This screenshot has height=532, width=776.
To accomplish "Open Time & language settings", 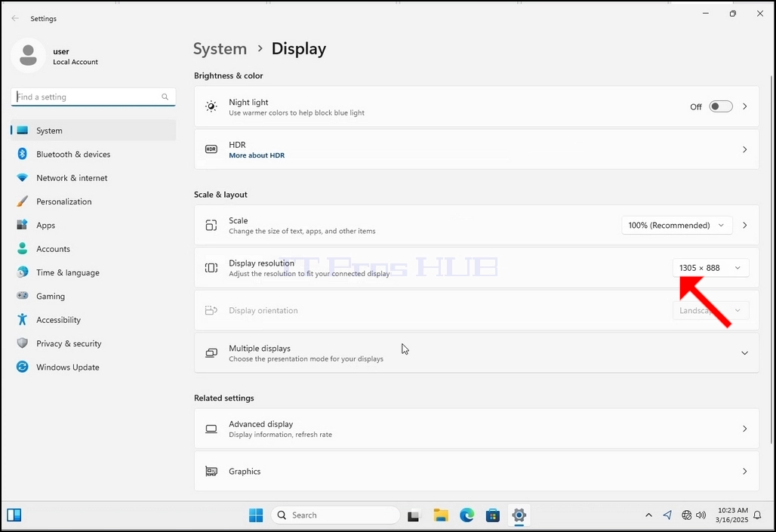I will click(x=93, y=272).
